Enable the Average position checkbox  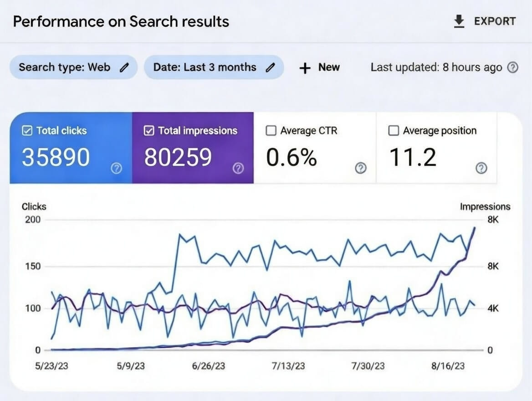click(x=393, y=130)
